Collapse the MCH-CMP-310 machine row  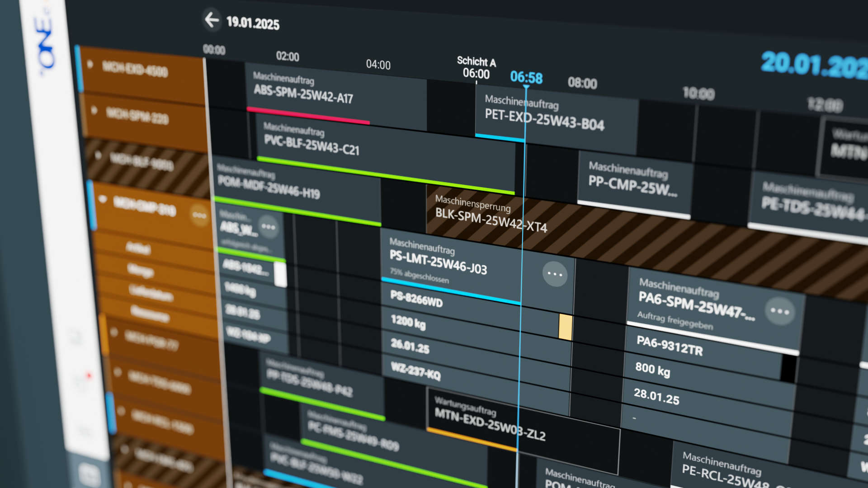103,199
